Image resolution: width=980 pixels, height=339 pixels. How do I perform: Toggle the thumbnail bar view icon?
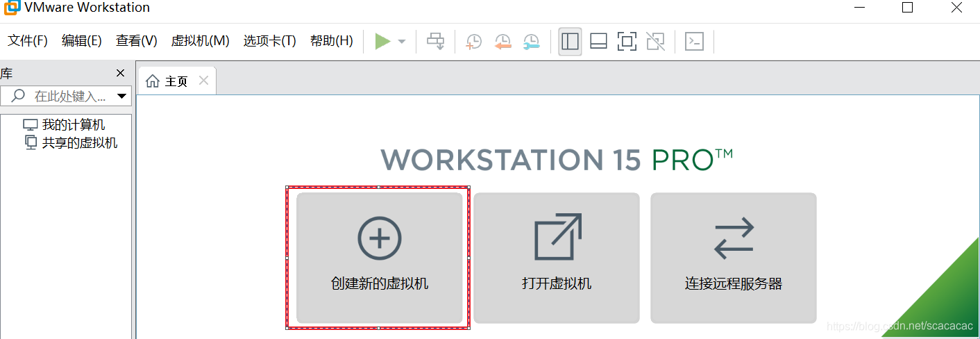(599, 42)
